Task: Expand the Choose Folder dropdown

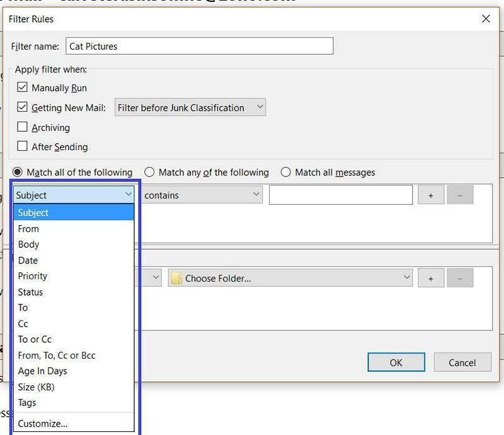Action: [x=290, y=278]
